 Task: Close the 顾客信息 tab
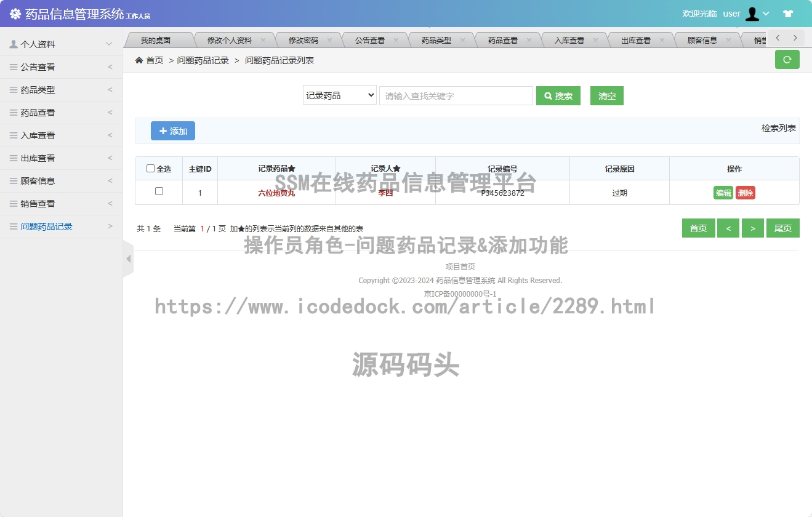pyautogui.click(x=728, y=40)
